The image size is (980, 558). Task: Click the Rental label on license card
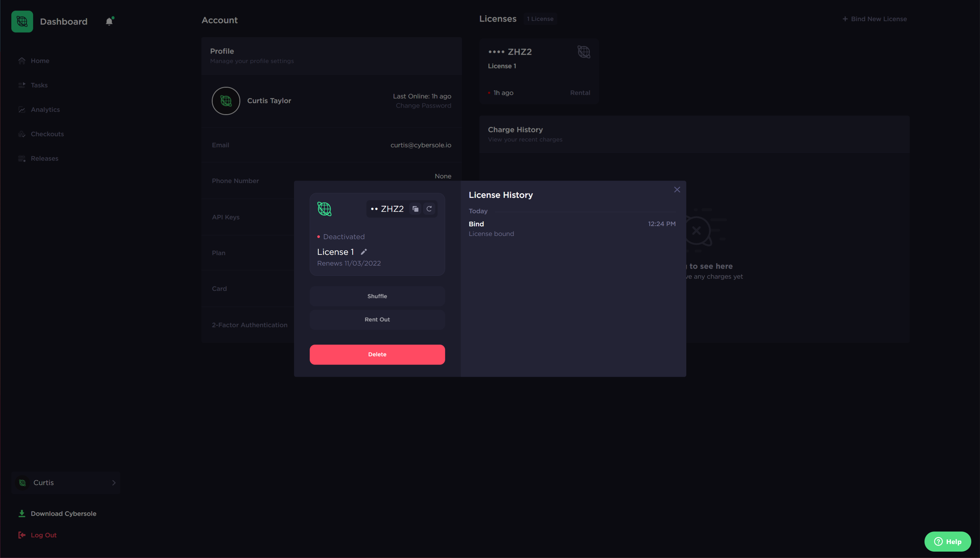click(x=580, y=93)
